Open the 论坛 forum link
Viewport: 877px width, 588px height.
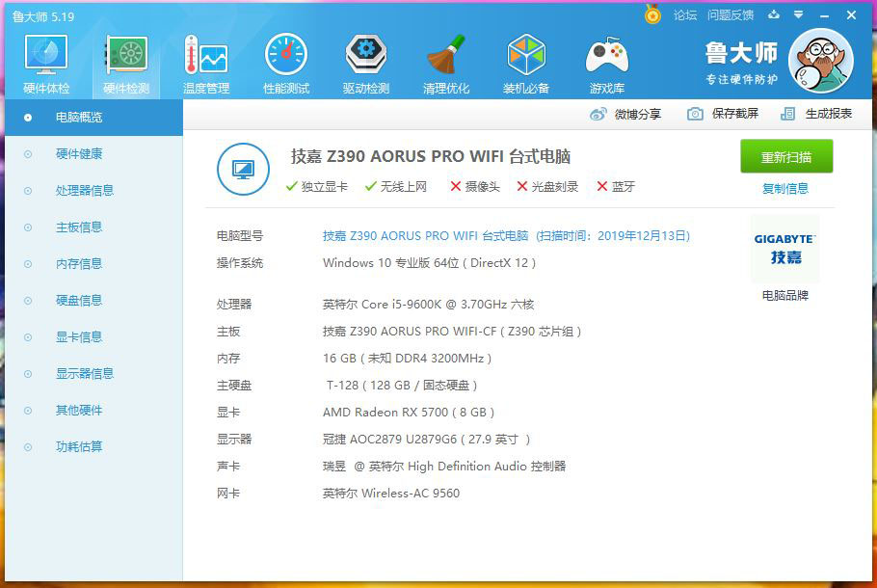coord(686,15)
